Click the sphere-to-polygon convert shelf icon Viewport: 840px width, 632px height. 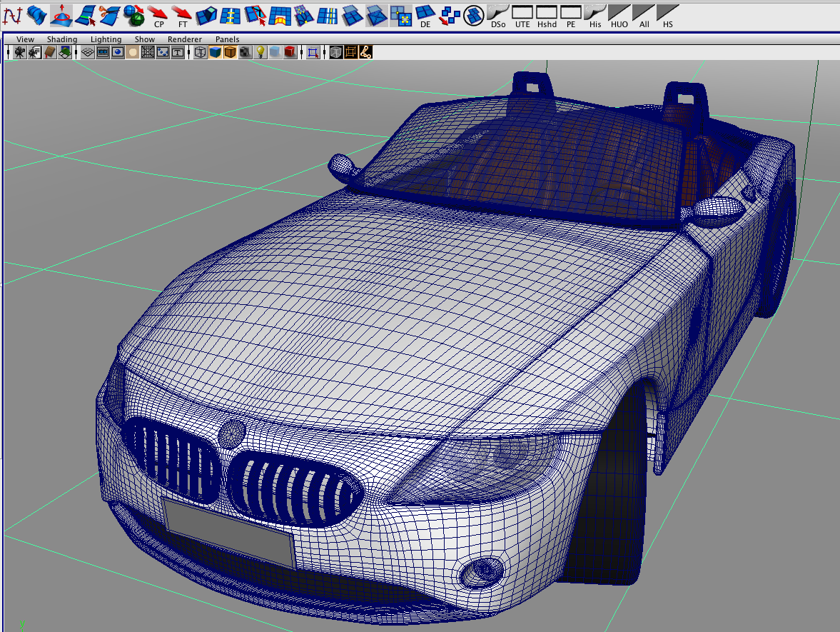point(134,15)
